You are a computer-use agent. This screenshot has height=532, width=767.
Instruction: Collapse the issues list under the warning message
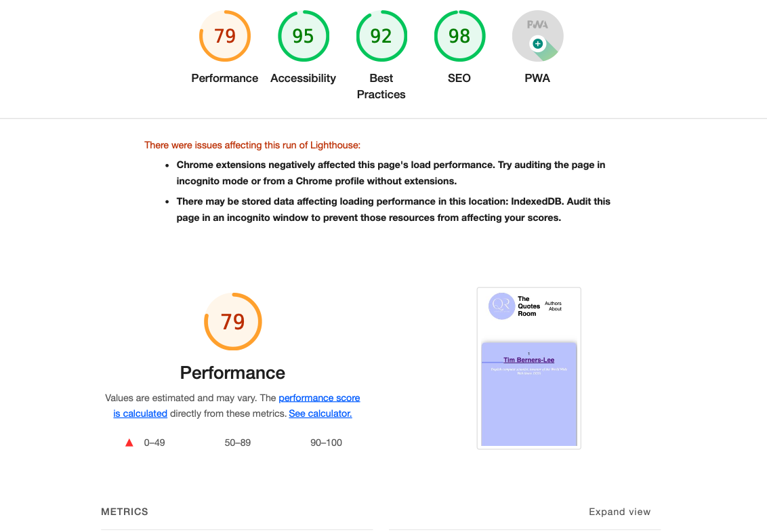[x=252, y=145]
